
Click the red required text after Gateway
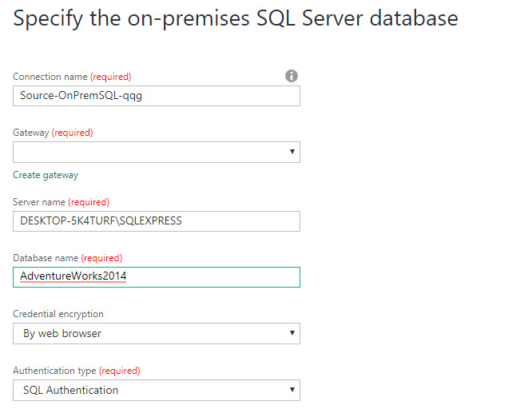tap(72, 133)
